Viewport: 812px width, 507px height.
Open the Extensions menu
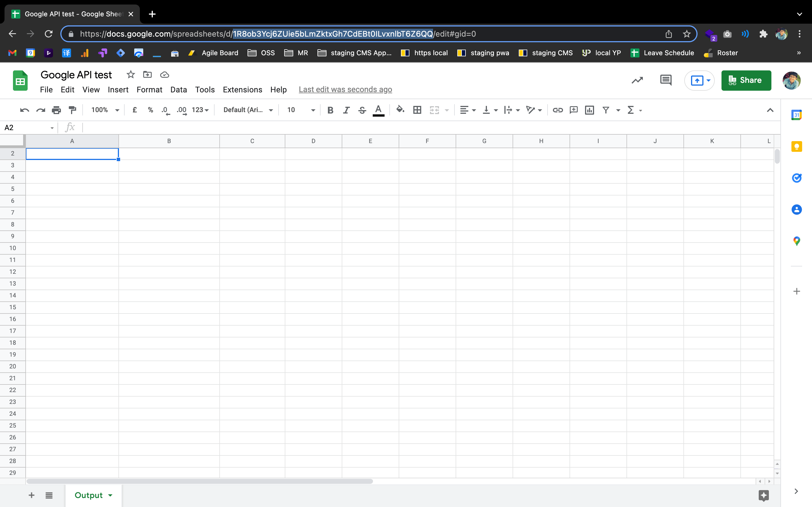pyautogui.click(x=242, y=90)
